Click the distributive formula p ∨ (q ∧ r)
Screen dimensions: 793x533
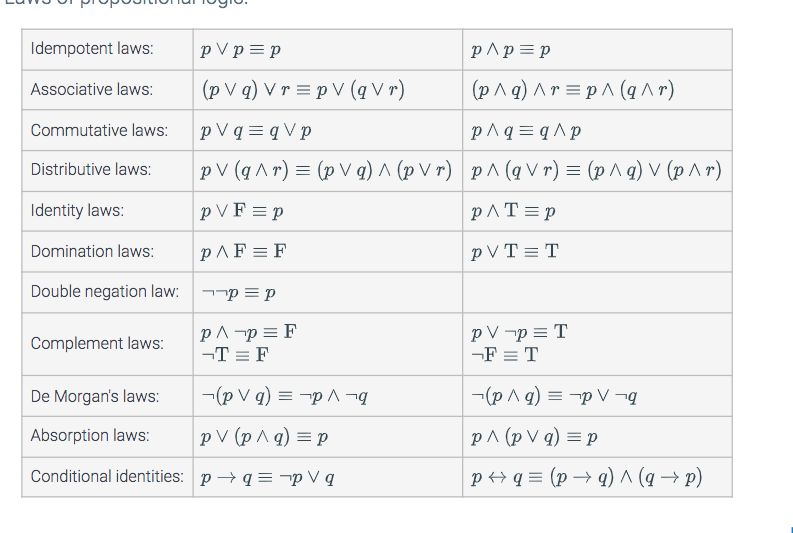[x=326, y=170]
